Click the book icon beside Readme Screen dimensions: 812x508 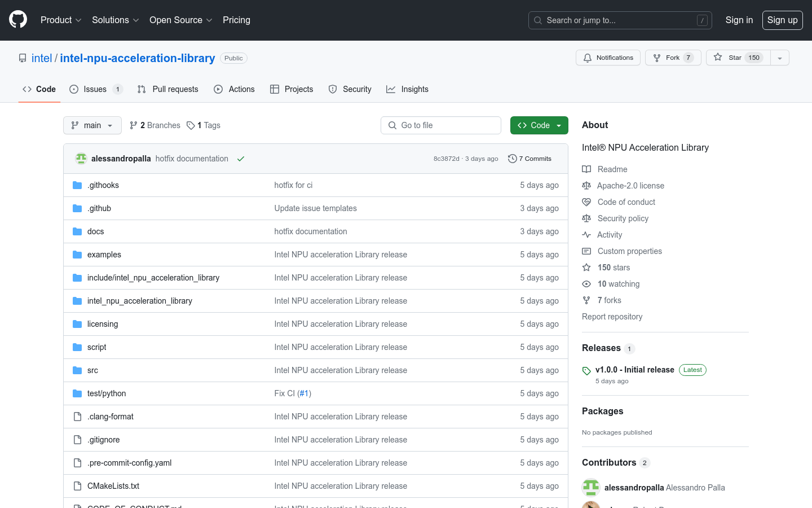(586, 169)
